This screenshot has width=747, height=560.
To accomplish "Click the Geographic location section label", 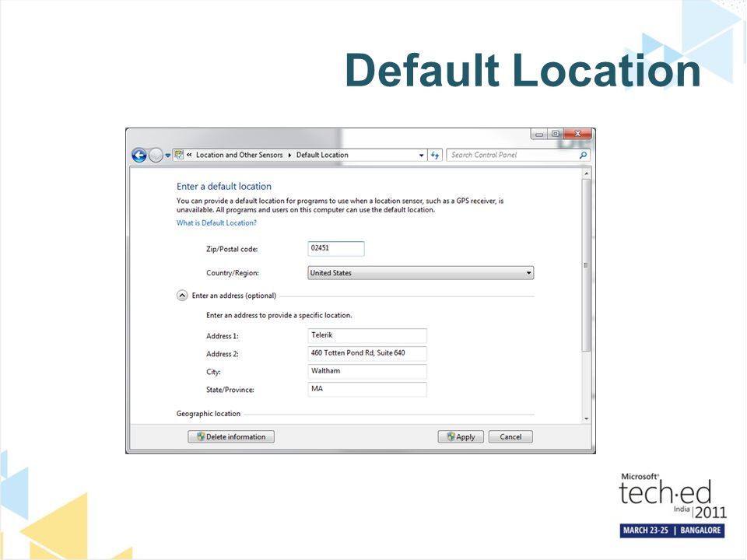I will pos(209,413).
